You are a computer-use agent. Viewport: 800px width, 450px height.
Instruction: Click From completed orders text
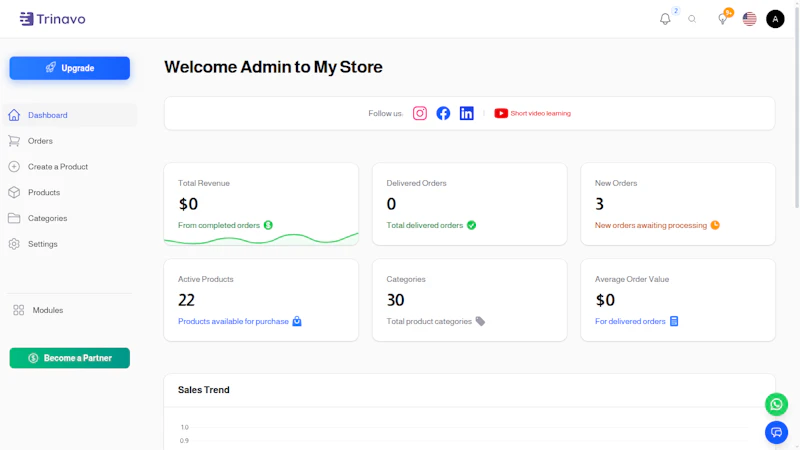[219, 226]
